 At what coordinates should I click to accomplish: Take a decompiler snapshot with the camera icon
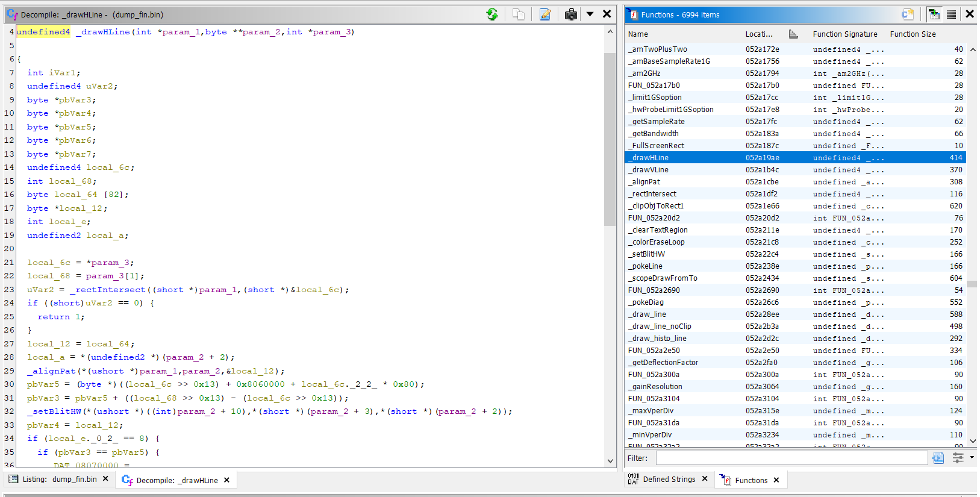[571, 14]
